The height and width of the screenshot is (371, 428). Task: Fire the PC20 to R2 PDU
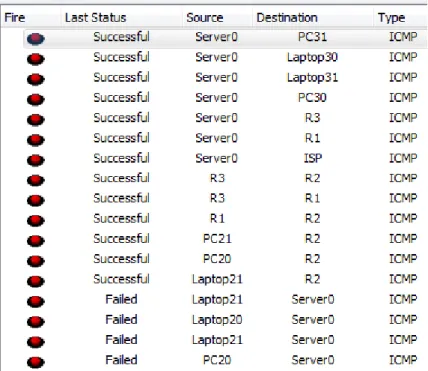click(x=36, y=261)
